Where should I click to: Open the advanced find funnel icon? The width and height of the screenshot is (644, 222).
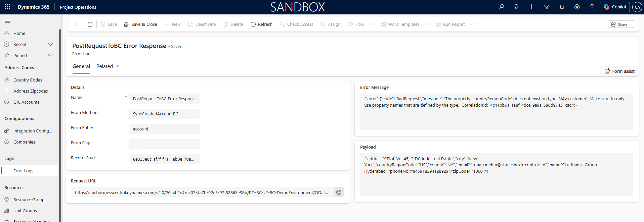(x=547, y=7)
